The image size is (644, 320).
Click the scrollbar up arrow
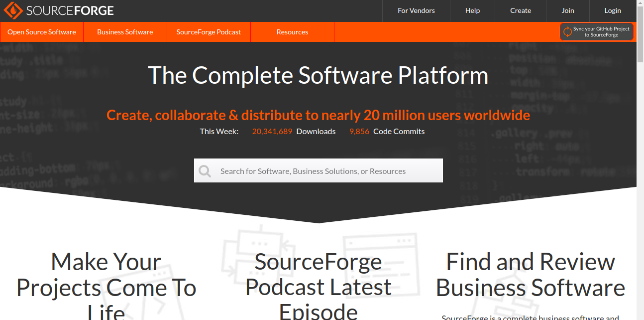[640, 4]
